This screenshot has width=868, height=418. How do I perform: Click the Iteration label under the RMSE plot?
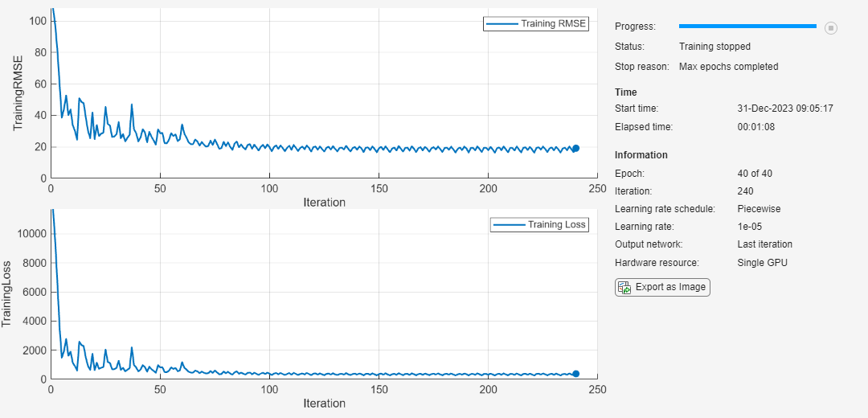324,203
